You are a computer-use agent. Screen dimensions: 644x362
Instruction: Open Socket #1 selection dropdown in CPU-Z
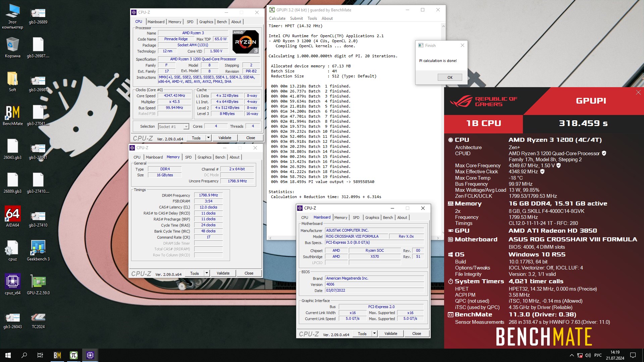click(174, 127)
